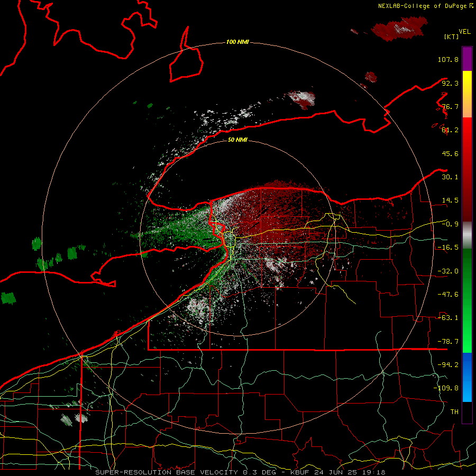Click the -78.7 velocity scale value
The height and width of the screenshot is (476, 476).
(x=448, y=342)
